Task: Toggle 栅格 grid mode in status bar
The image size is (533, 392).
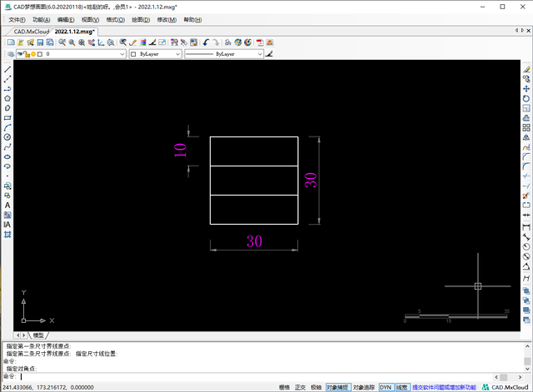Action: pyautogui.click(x=285, y=387)
